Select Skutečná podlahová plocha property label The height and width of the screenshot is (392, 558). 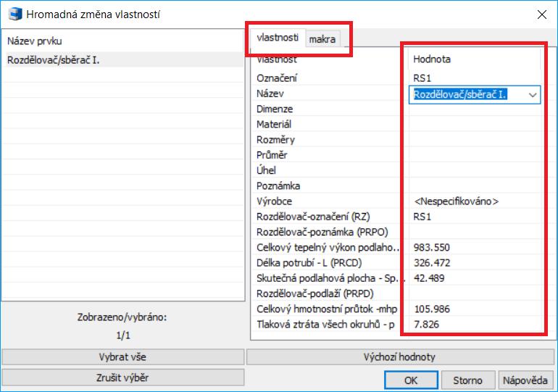click(330, 278)
